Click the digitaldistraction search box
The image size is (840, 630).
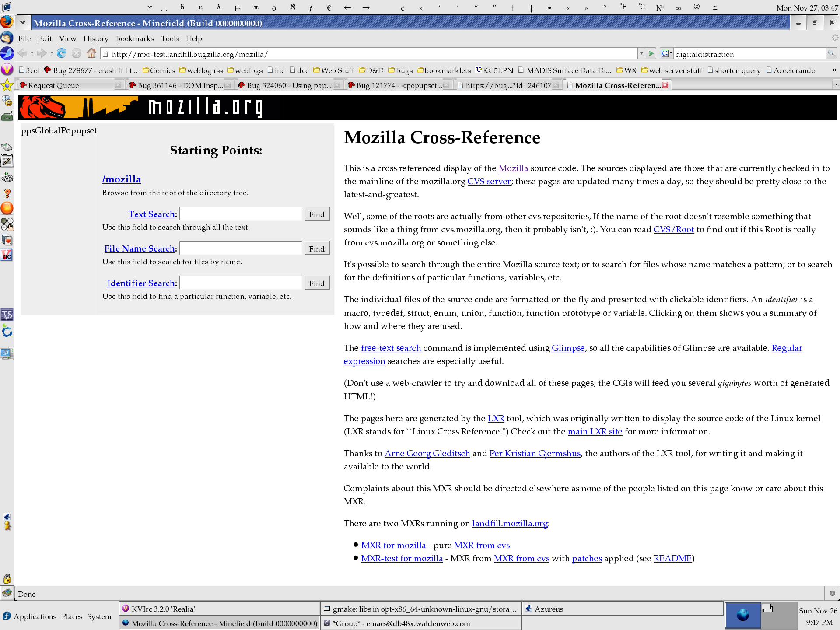(749, 54)
